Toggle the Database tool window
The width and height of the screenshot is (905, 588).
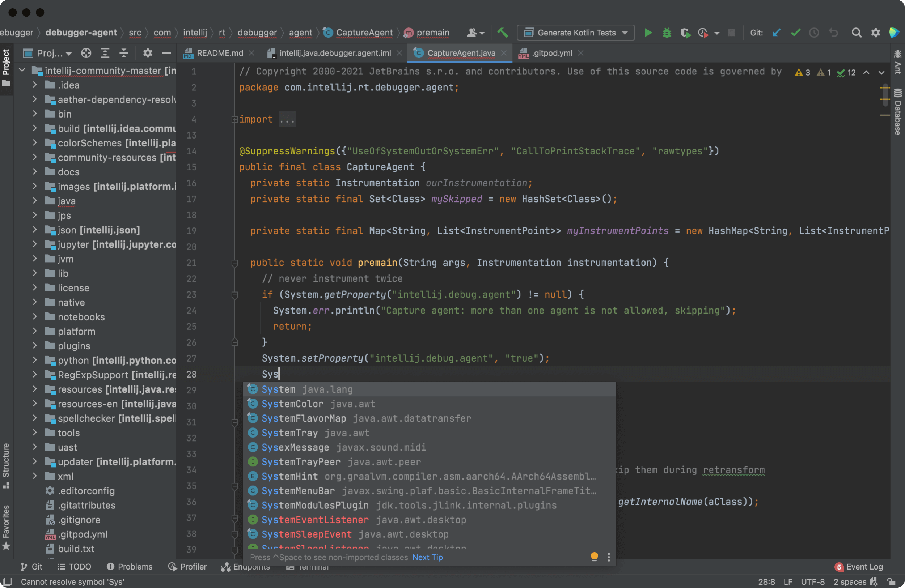(897, 112)
